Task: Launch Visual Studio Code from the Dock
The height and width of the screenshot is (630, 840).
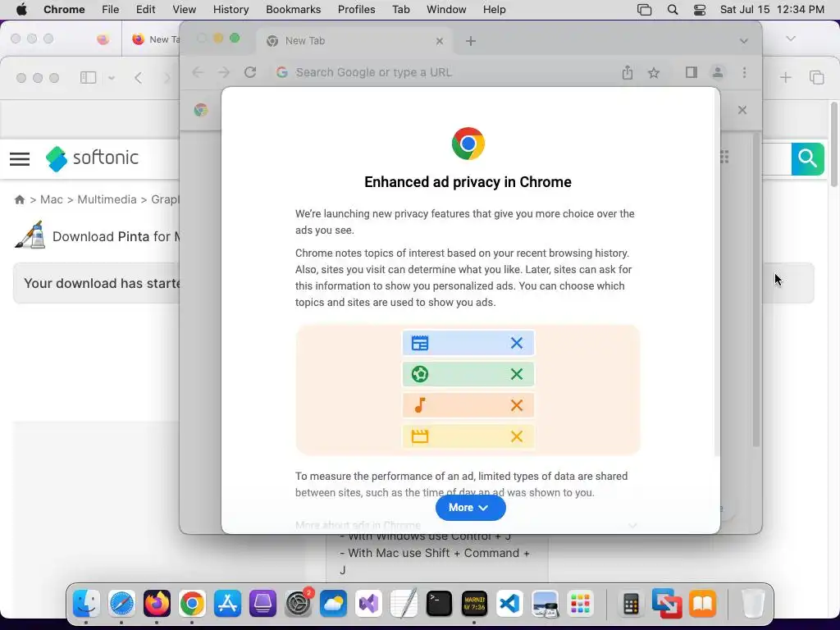Action: click(509, 604)
